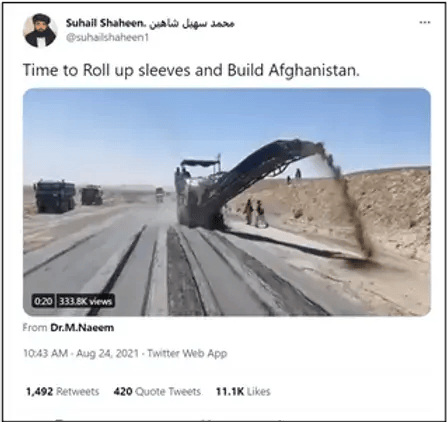Click the Aug 24, 2021 date

click(x=107, y=353)
